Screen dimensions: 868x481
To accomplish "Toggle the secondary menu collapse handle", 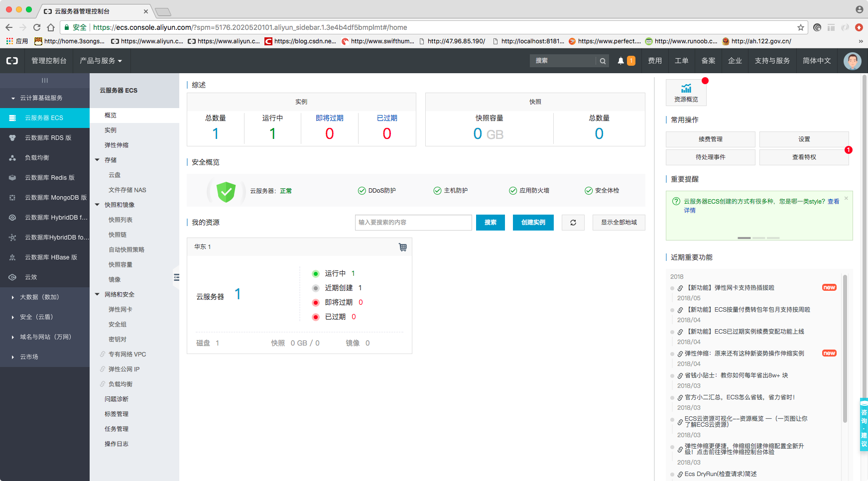I will coord(176,277).
